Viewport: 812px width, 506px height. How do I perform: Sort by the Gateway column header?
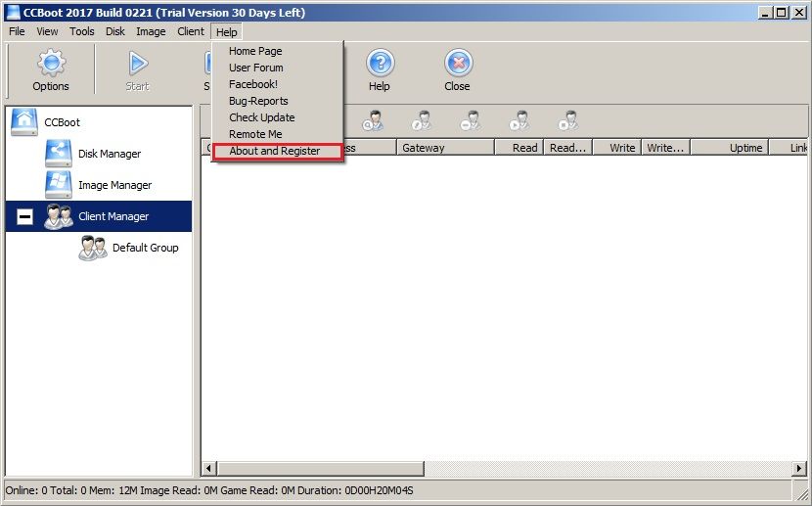(x=445, y=148)
